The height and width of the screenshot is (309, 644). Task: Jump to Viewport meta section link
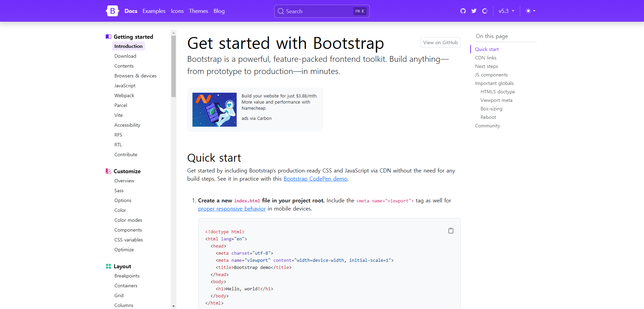coord(496,100)
